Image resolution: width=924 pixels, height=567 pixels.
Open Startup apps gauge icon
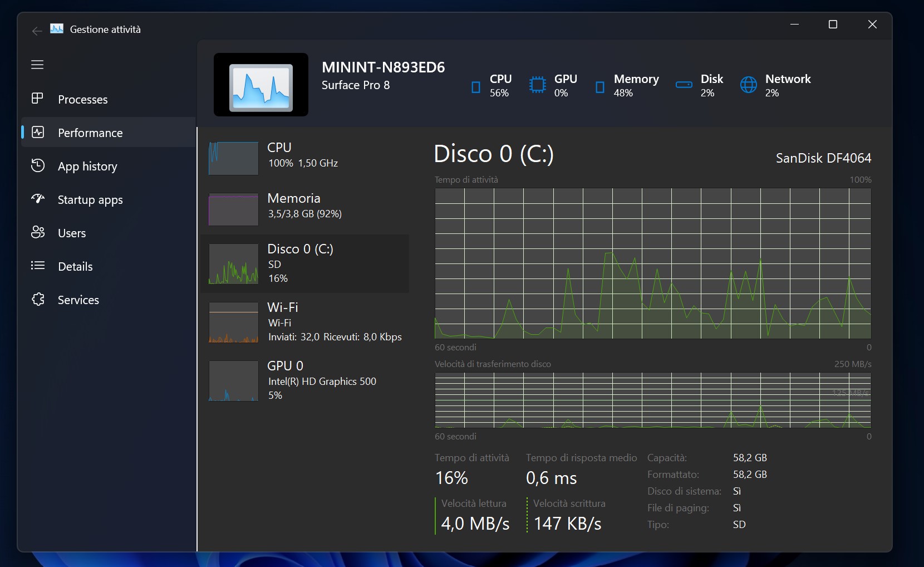coord(37,199)
